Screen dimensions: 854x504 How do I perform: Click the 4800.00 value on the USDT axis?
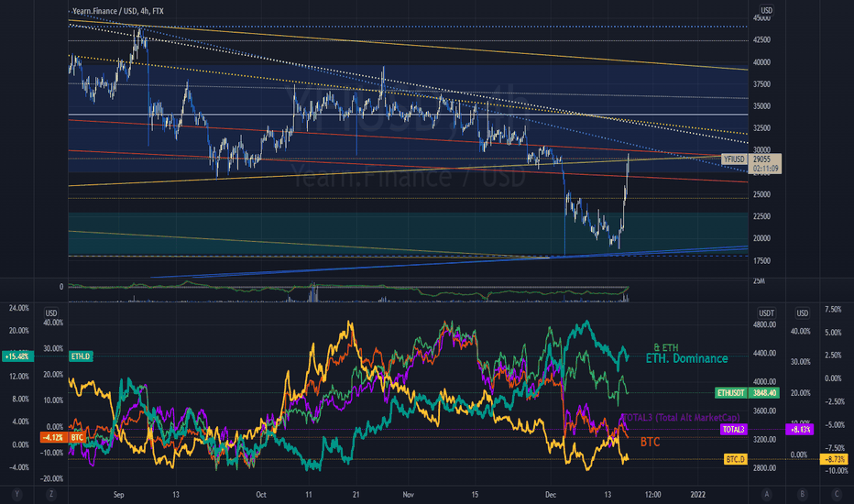pos(765,324)
